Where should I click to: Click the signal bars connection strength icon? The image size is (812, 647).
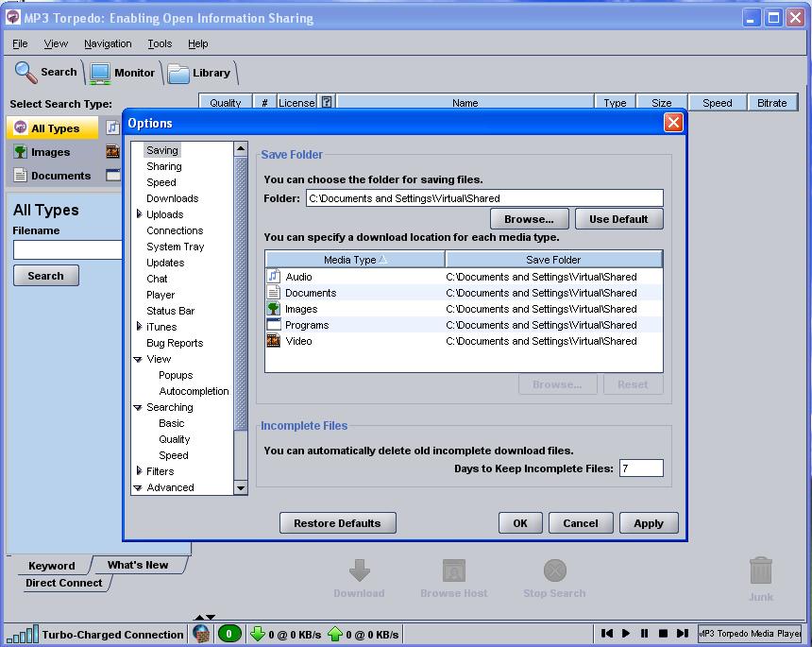tap(23, 634)
